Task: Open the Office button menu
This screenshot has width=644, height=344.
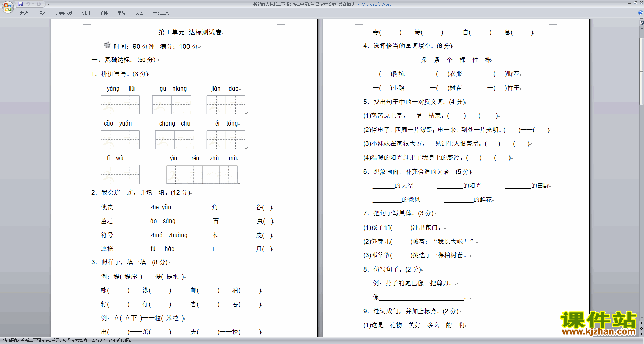Action: [7, 7]
